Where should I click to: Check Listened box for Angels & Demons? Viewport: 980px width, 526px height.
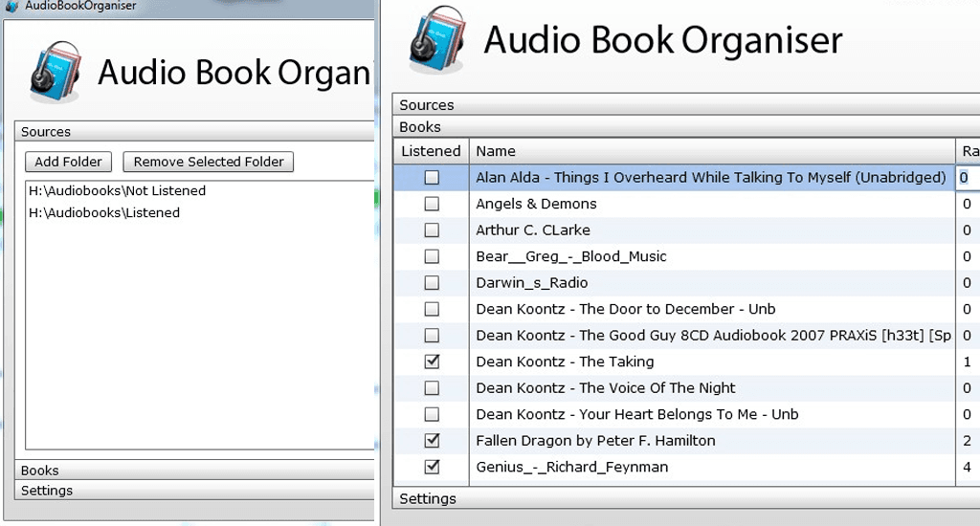432,204
